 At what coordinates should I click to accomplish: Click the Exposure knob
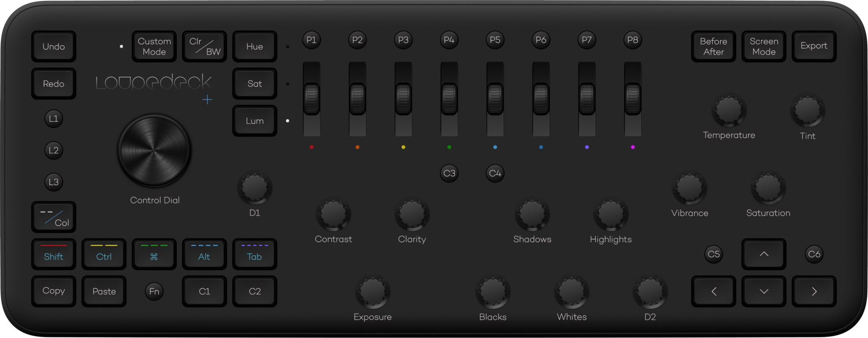pos(373,292)
